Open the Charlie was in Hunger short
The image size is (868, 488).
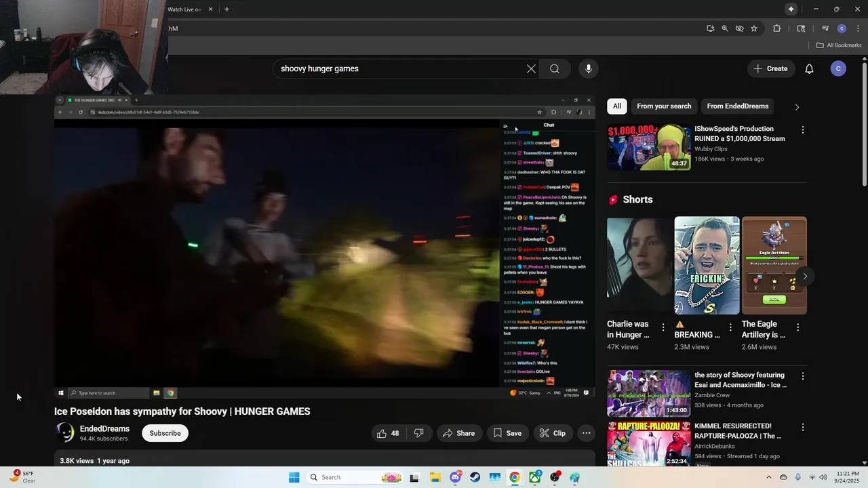pyautogui.click(x=639, y=265)
